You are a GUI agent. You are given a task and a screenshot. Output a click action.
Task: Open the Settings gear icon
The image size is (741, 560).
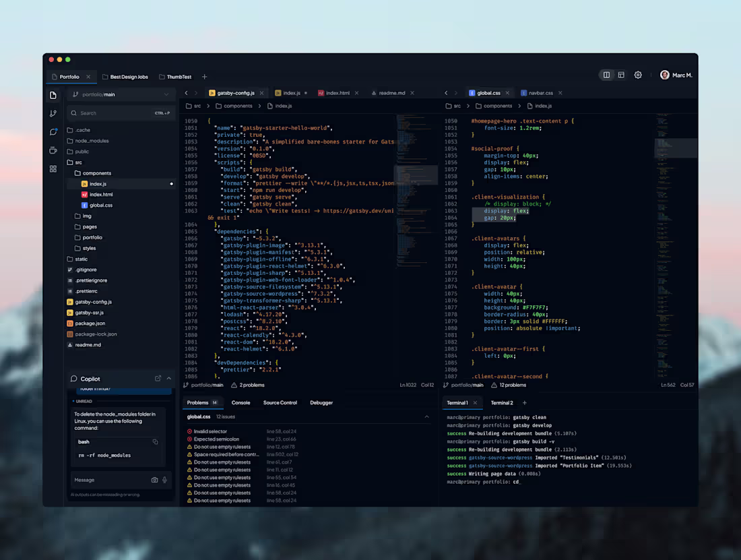[638, 75]
